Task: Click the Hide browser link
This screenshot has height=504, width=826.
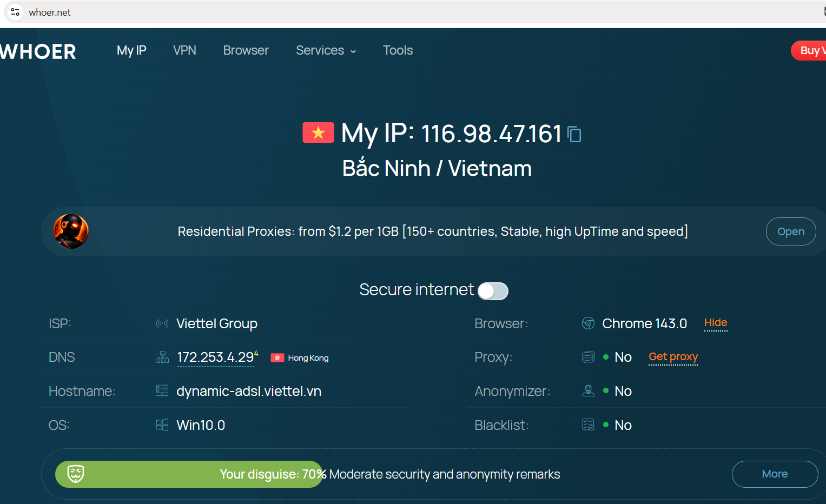Action: click(x=716, y=323)
